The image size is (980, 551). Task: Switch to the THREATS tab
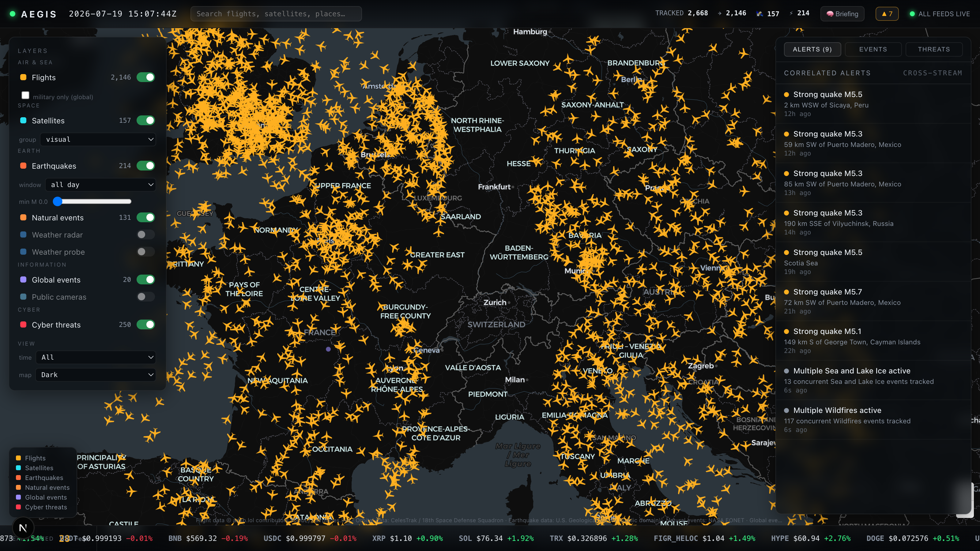[x=934, y=49]
